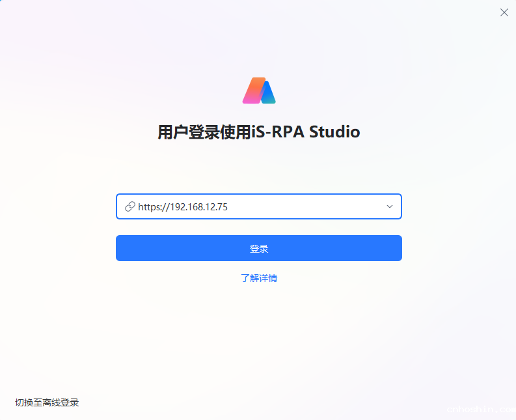The width and height of the screenshot is (516, 420).
Task: Dismiss the dialog with the X icon
Action: click(x=504, y=12)
